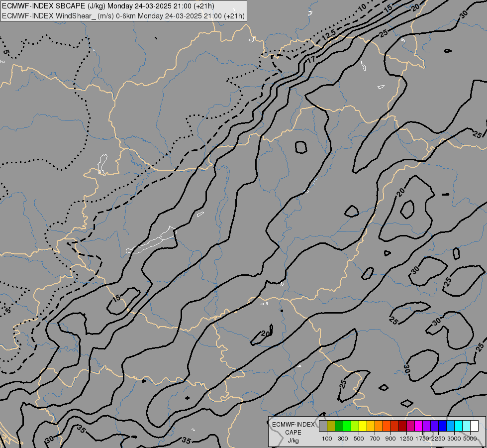
Task: Click legend tick label 900
Action: click(390, 439)
